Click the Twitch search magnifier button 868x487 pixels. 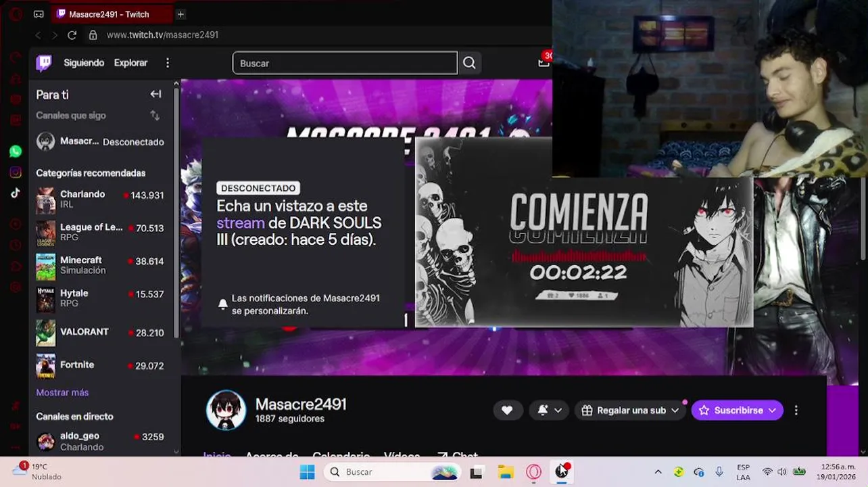tap(469, 63)
